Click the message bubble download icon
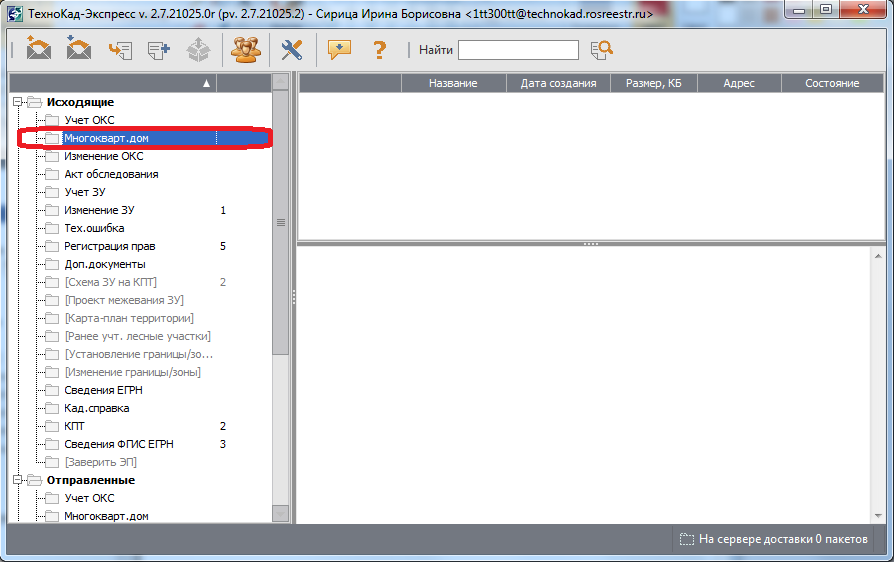This screenshot has width=894, height=562. 339,49
